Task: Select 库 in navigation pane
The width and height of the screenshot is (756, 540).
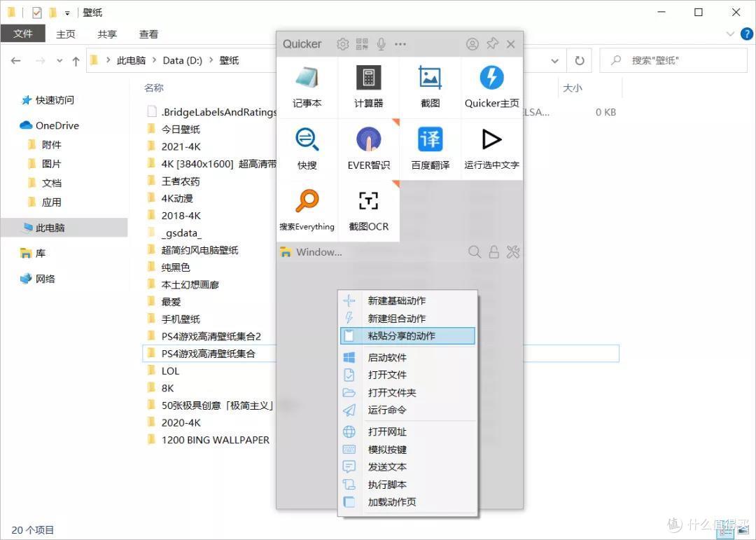Action: pos(33,254)
